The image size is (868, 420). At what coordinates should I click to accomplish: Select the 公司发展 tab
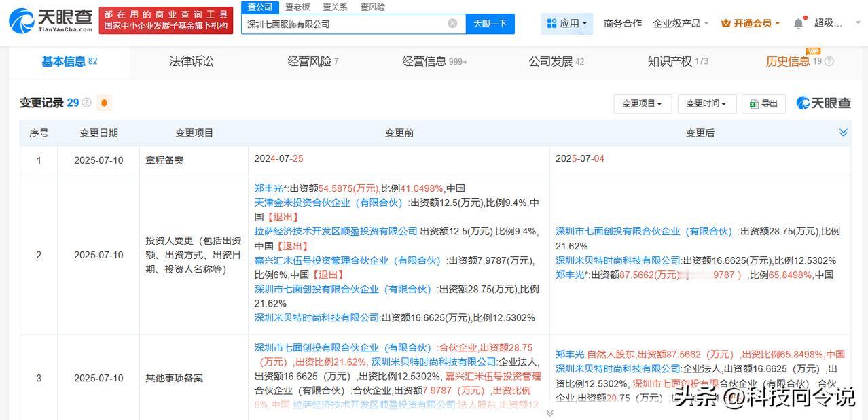(x=556, y=62)
